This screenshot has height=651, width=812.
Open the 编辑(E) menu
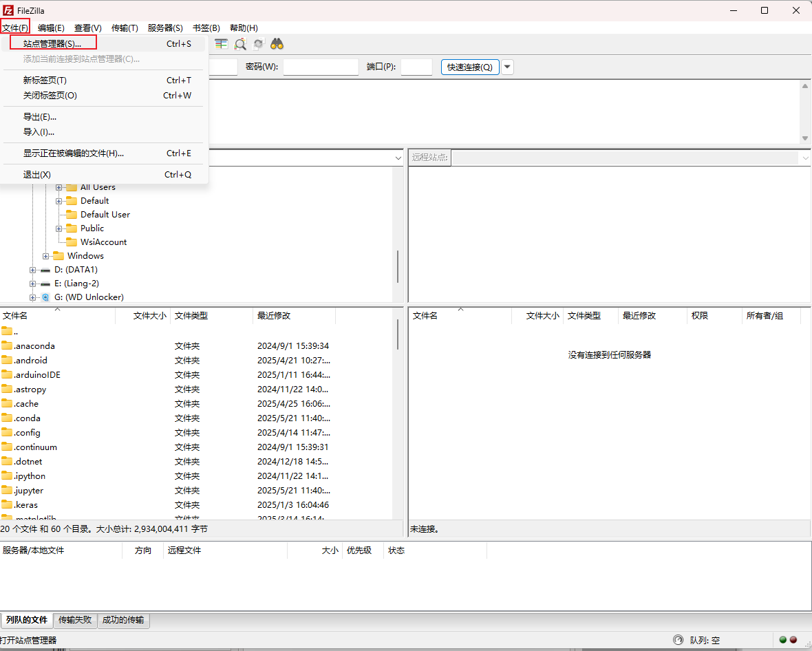click(x=51, y=28)
